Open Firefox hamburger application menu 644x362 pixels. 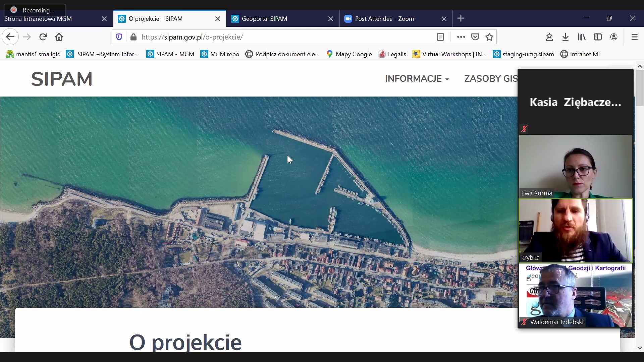click(x=634, y=37)
